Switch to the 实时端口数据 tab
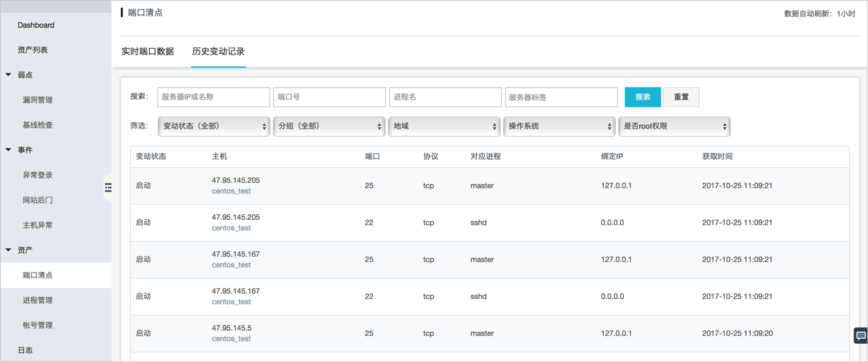Screen dimensions: 868x362 pyautogui.click(x=148, y=51)
